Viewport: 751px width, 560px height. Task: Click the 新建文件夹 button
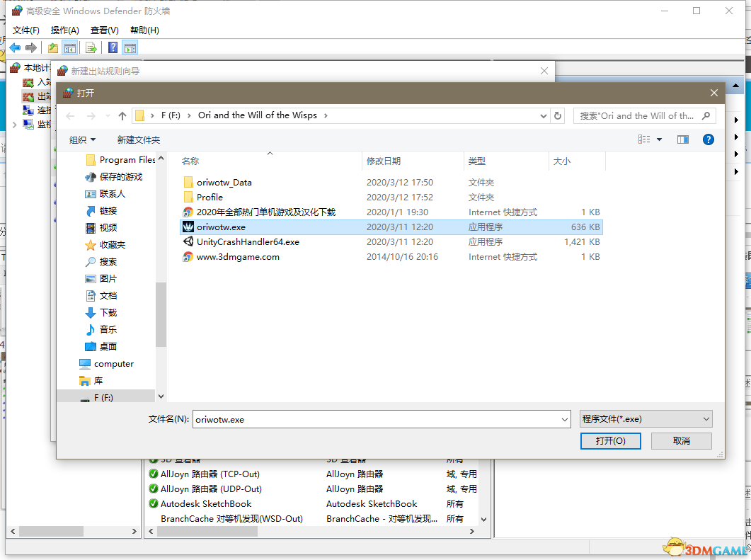point(139,139)
